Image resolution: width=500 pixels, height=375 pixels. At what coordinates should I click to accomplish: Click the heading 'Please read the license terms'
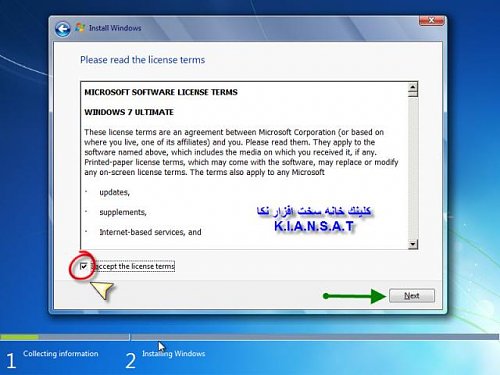pos(142,60)
